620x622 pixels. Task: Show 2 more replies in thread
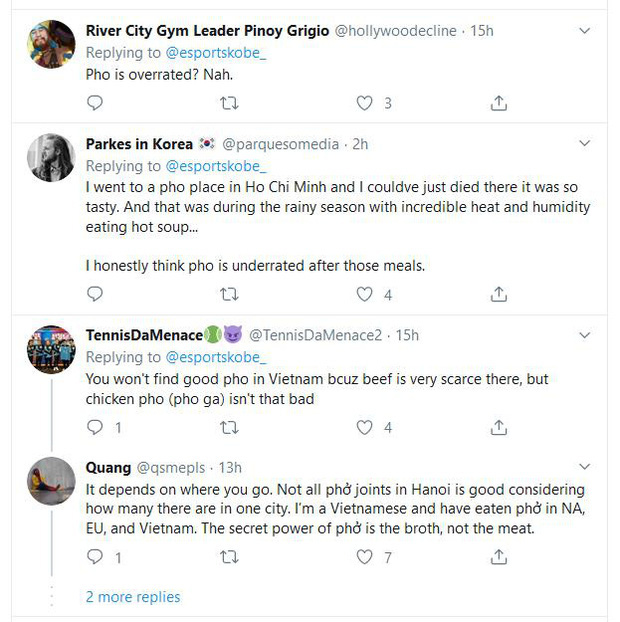[x=133, y=597]
